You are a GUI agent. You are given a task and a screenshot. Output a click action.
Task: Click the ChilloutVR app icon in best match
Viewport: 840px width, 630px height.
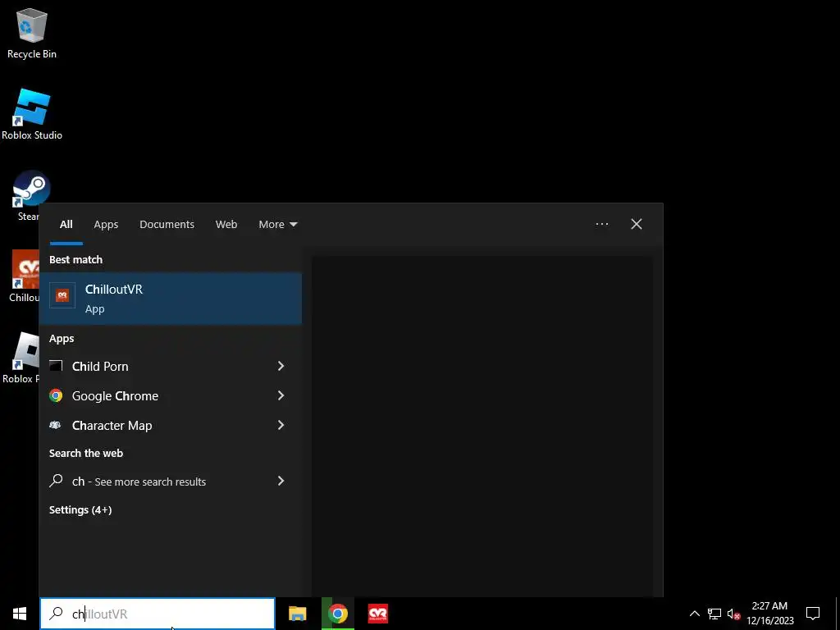pyautogui.click(x=62, y=295)
